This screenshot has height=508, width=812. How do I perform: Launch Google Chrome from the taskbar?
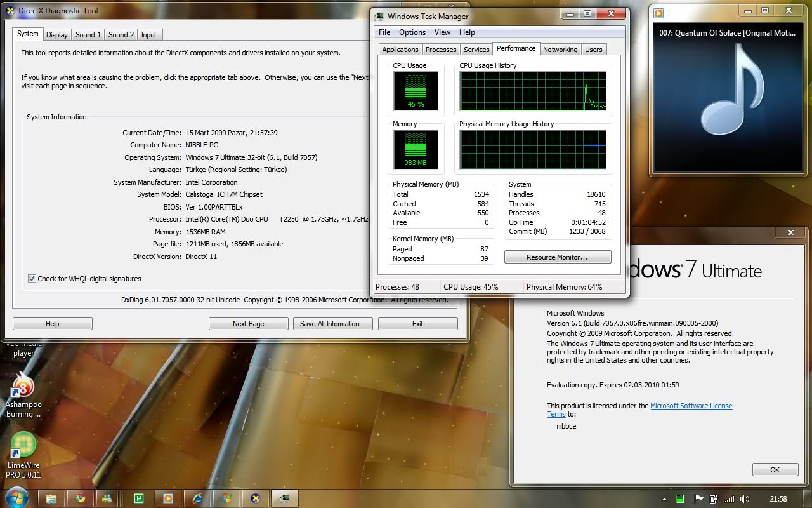click(x=81, y=498)
